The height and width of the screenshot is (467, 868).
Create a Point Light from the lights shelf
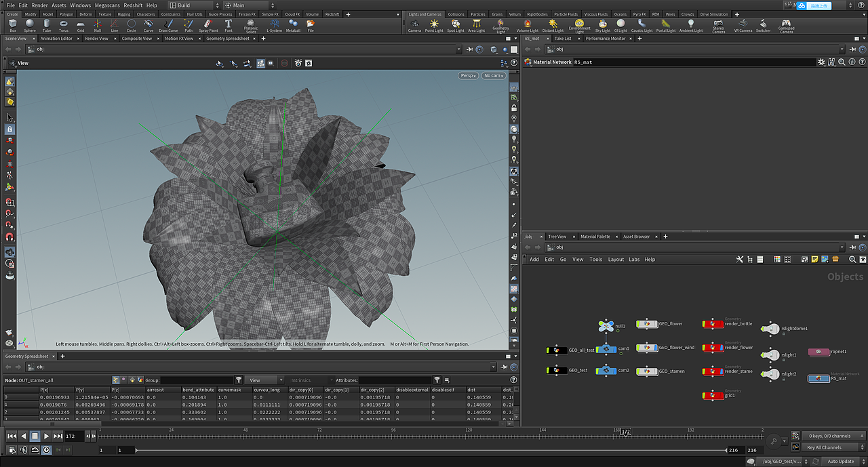coord(434,26)
